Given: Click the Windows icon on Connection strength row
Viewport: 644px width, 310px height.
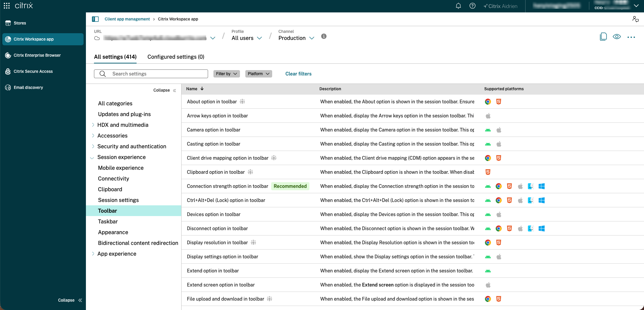Looking at the screenshot, I should [541, 186].
